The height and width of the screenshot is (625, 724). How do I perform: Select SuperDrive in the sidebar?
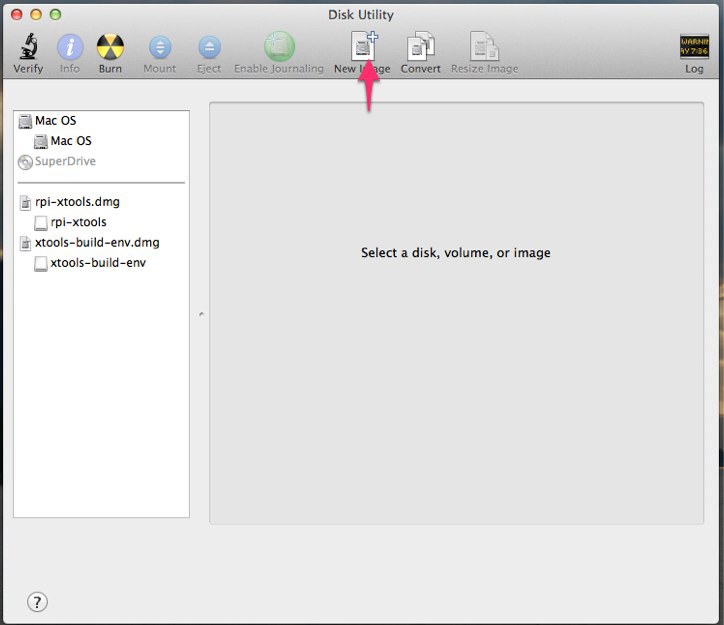[x=101, y=162]
